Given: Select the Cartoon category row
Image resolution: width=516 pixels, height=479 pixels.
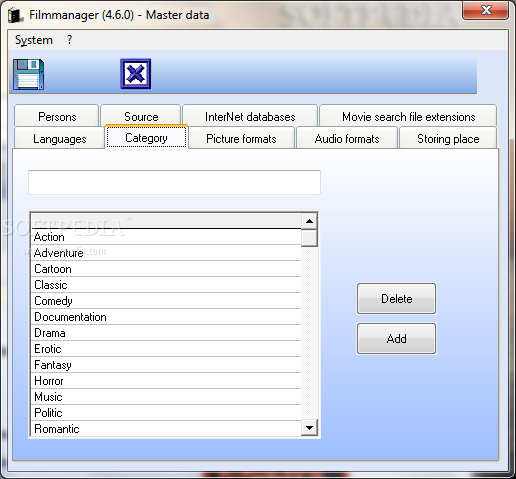Looking at the screenshot, I should pos(166,269).
